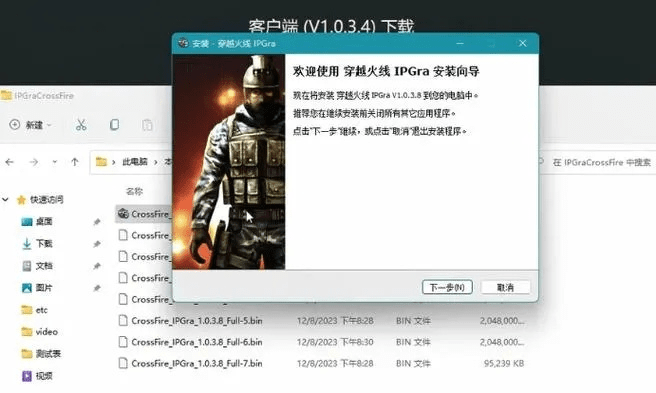This screenshot has width=656, height=393.
Task: Unpin 图片 using its pin icon
Action: pos(97,288)
